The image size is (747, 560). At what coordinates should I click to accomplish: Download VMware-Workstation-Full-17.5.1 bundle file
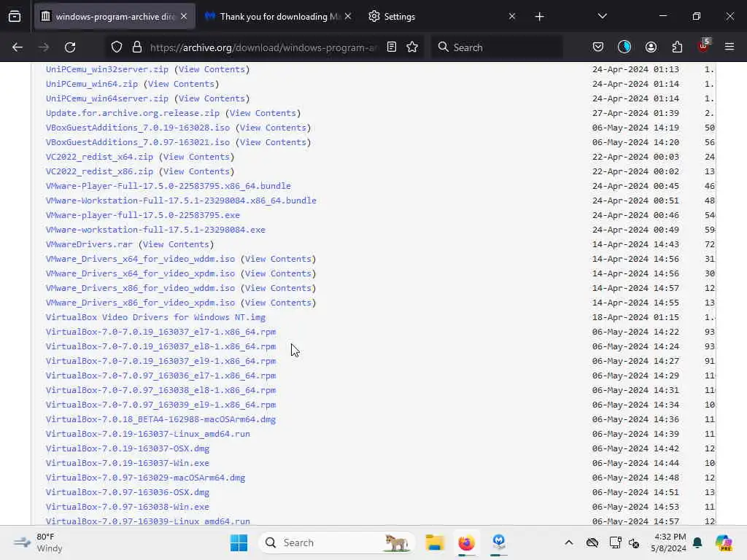(x=181, y=201)
